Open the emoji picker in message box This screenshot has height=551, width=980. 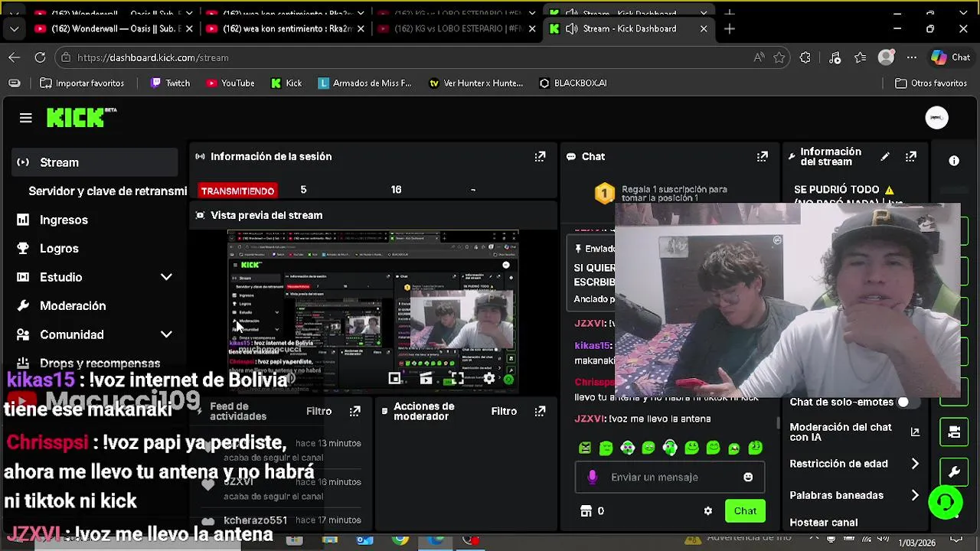748,477
